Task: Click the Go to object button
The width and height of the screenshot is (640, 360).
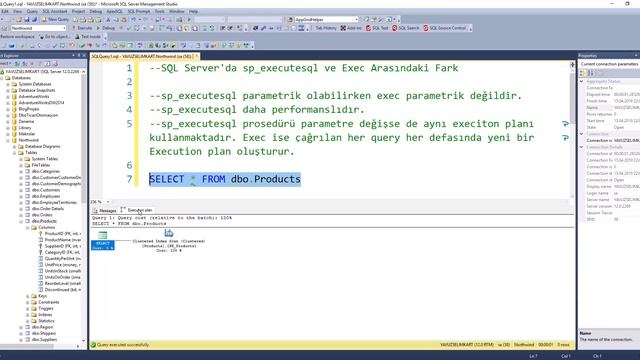Action: coord(55,37)
